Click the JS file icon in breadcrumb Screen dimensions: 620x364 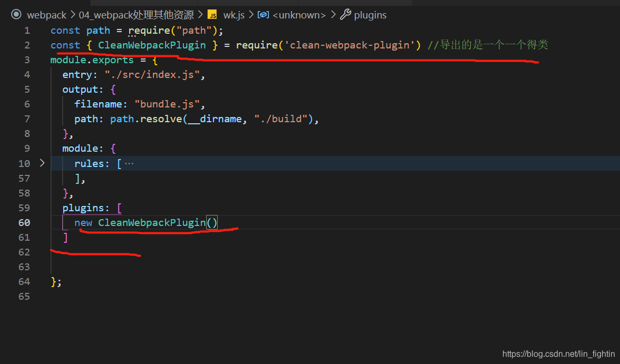[212, 15]
